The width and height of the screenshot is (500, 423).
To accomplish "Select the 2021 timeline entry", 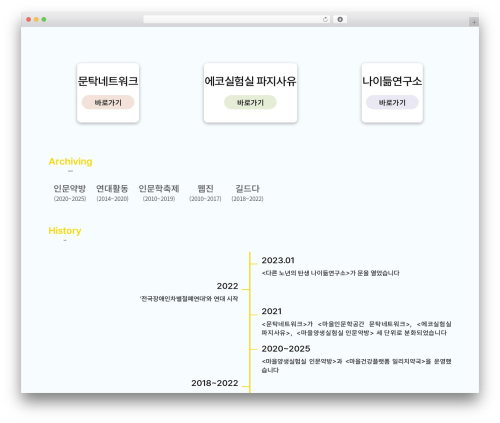I will [x=272, y=311].
